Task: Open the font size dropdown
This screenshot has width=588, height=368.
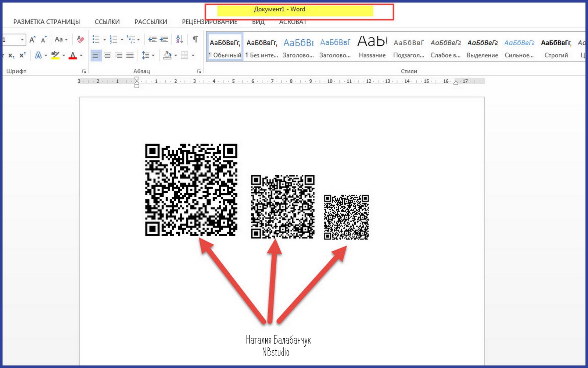Action: (22, 39)
